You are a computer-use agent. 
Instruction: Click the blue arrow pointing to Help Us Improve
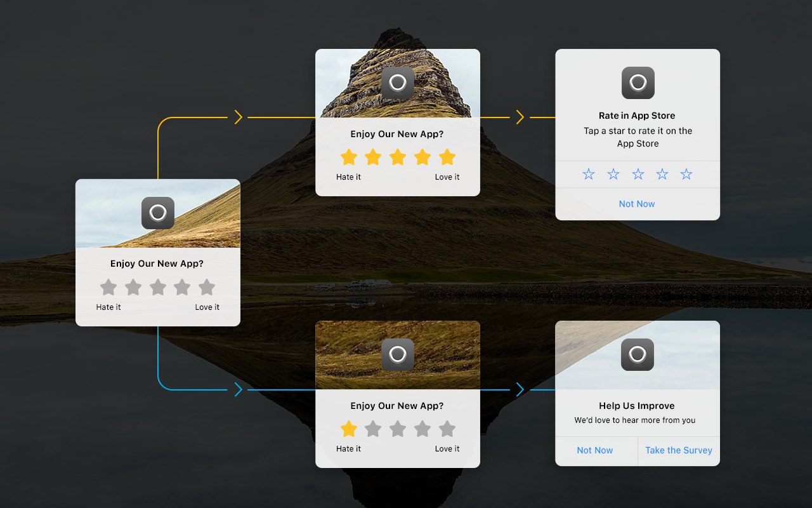(520, 389)
